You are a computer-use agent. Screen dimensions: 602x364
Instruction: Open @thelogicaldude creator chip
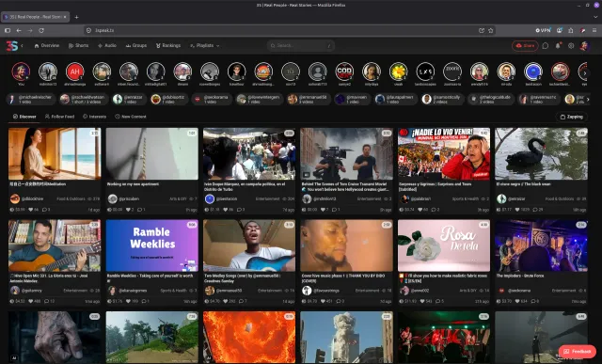point(490,100)
